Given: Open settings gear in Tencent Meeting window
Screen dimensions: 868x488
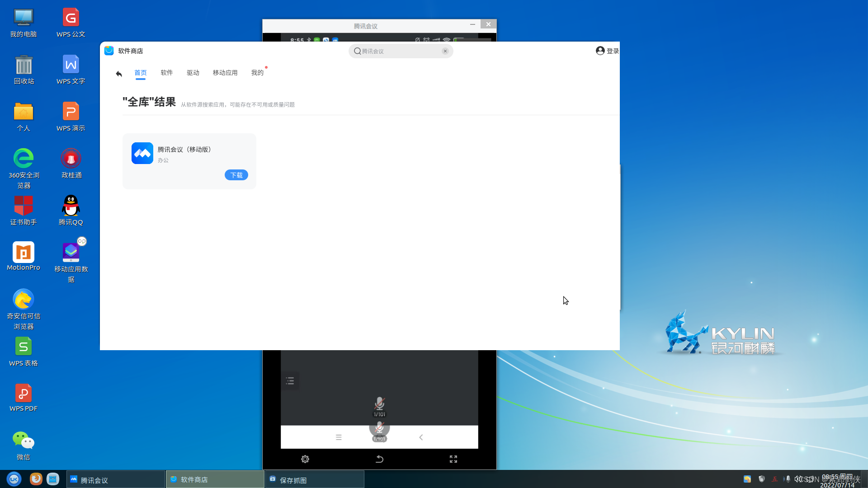Looking at the screenshot, I should point(305,459).
